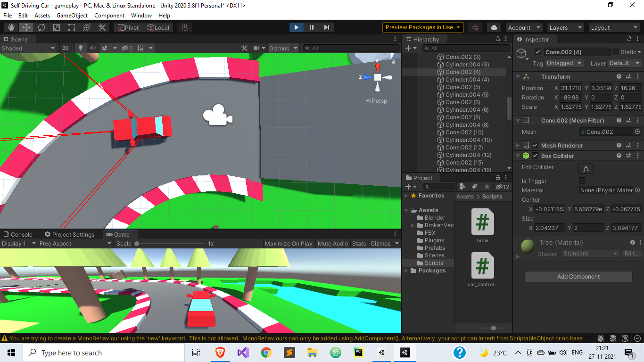Click the Add Component button
This screenshot has height=362, width=644.
pyautogui.click(x=578, y=277)
